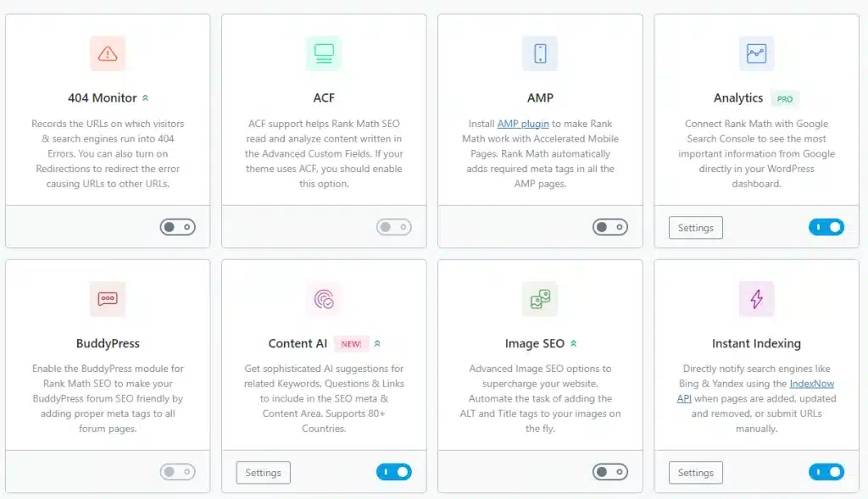Turn on the AMP module switch
The image size is (868, 499).
[x=610, y=227]
